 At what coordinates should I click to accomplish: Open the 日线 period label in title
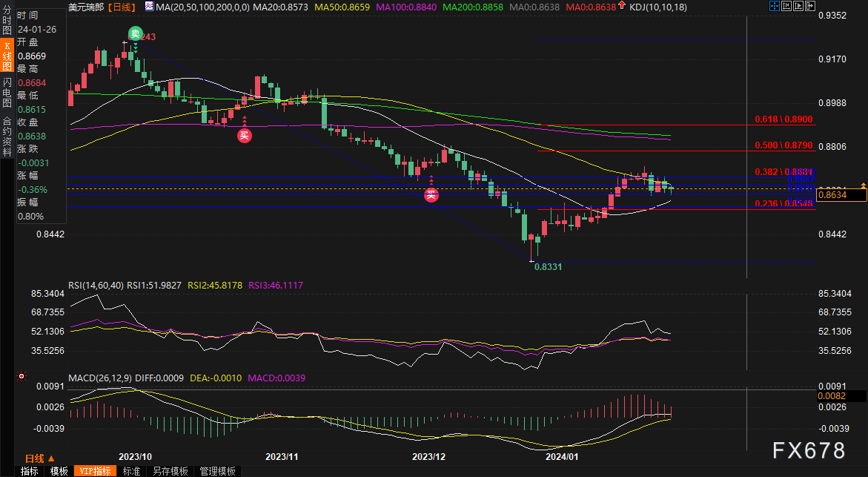point(122,7)
